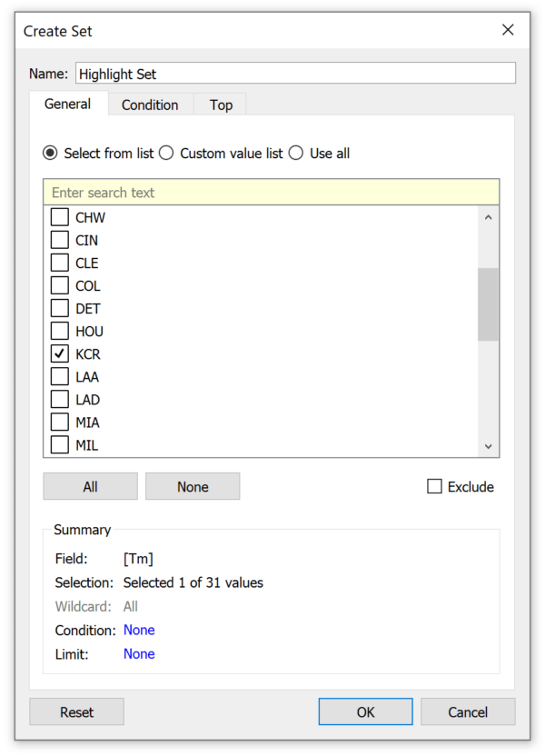The width and height of the screenshot is (545, 756).
Task: Click the down arrow on the list scrollbar
Action: point(488,445)
